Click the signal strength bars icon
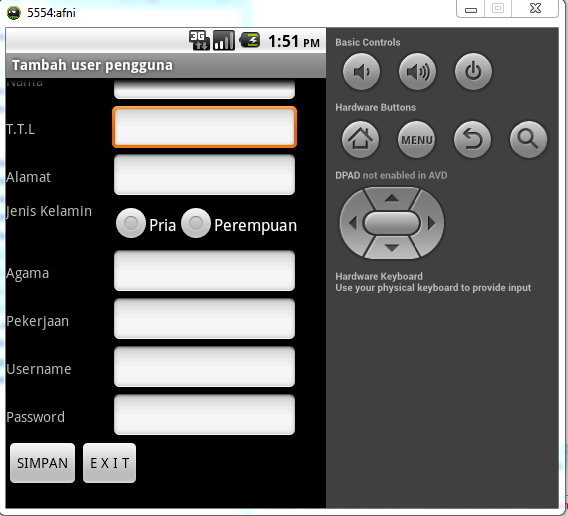568x516 pixels. pyautogui.click(x=224, y=40)
